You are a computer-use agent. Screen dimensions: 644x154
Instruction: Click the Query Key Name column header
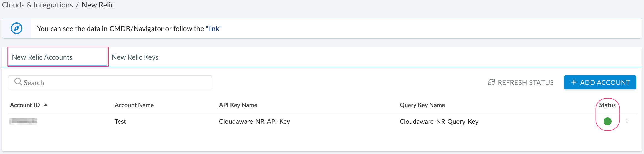422,105
